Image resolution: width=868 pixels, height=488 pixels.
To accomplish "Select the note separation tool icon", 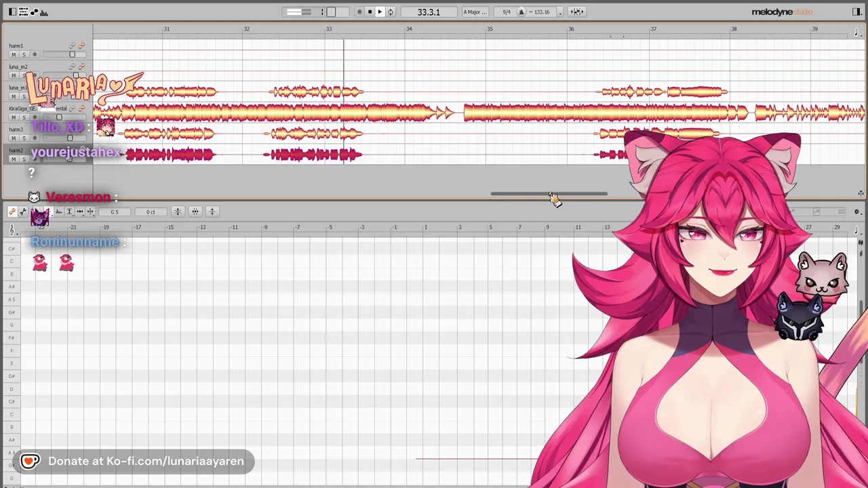I will click(90, 212).
